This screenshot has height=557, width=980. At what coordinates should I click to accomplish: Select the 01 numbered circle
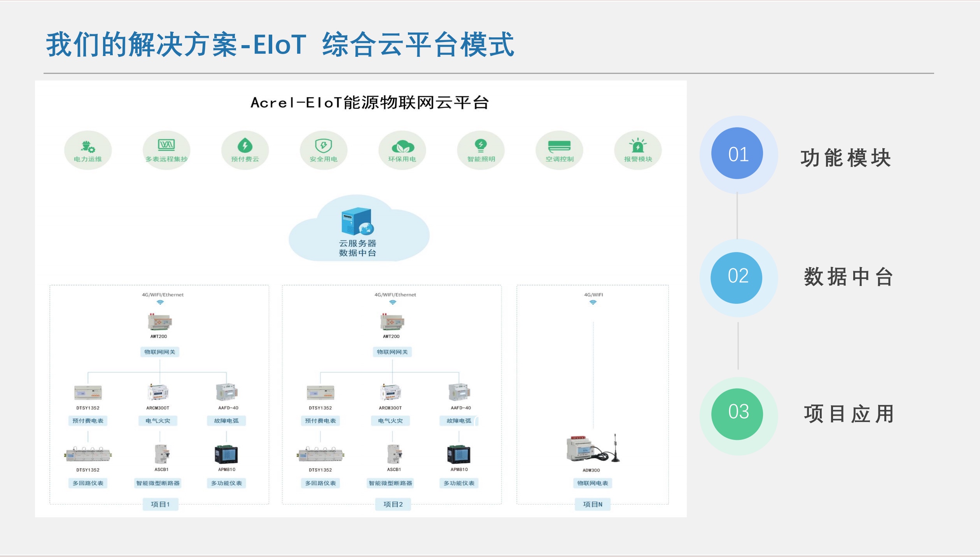(x=737, y=154)
